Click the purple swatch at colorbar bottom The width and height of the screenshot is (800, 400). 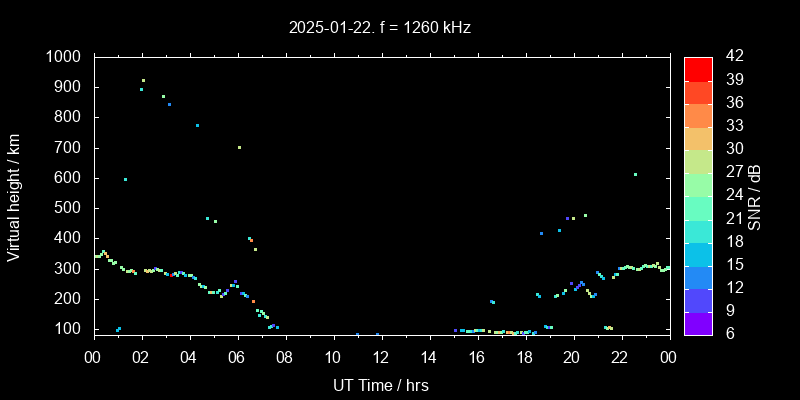(698, 322)
